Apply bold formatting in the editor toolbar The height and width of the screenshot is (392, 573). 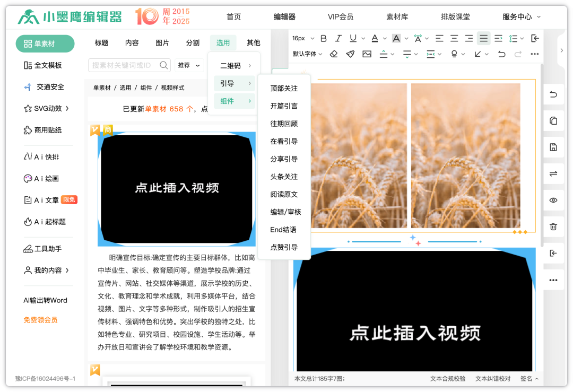323,38
